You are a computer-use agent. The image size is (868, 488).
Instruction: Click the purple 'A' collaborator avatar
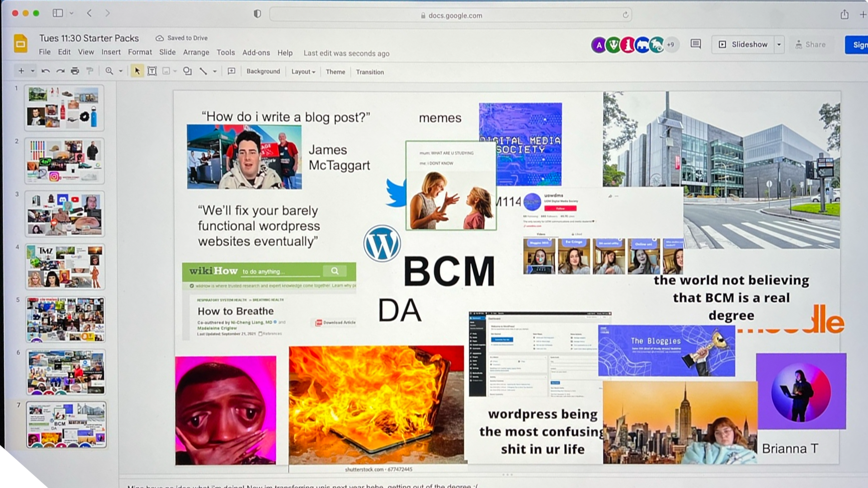(x=599, y=45)
